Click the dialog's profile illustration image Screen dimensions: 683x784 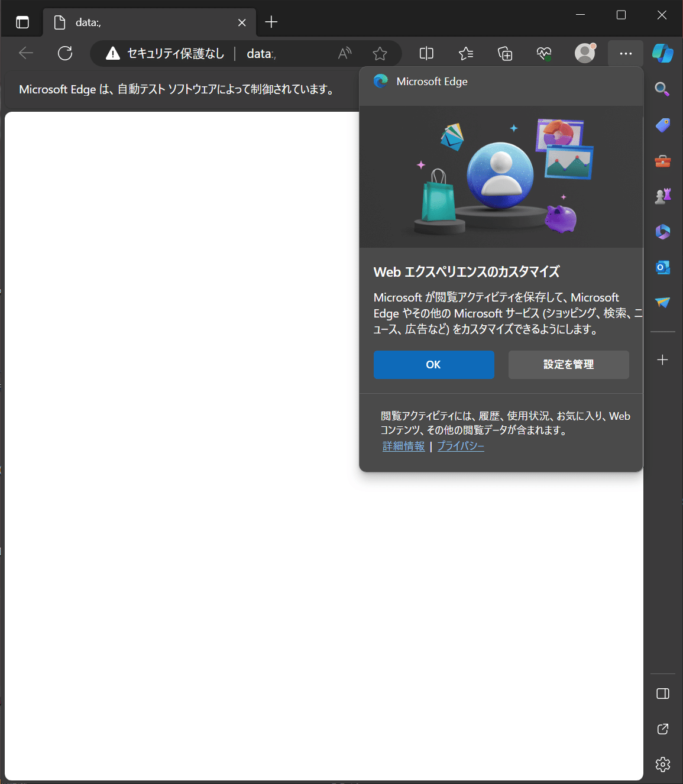coord(501,177)
